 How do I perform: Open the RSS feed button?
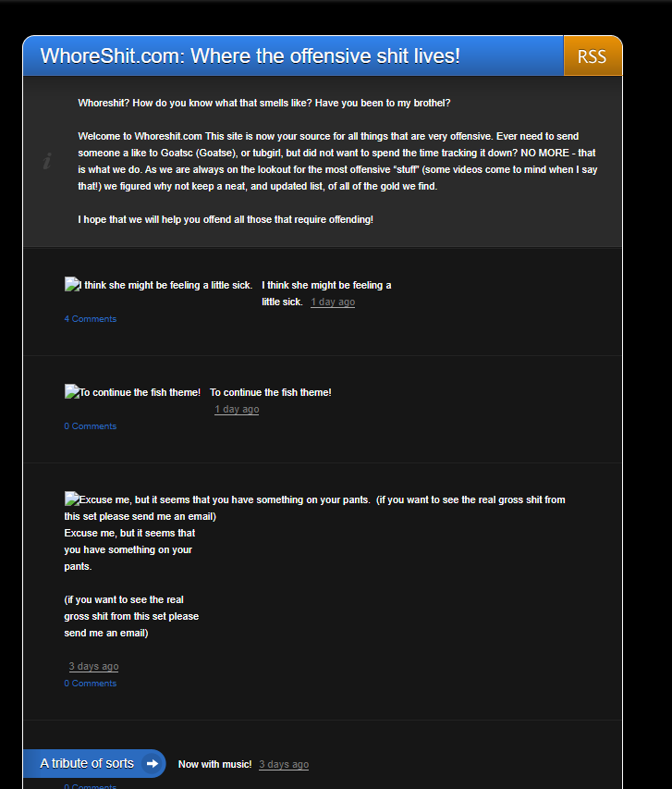pos(593,55)
